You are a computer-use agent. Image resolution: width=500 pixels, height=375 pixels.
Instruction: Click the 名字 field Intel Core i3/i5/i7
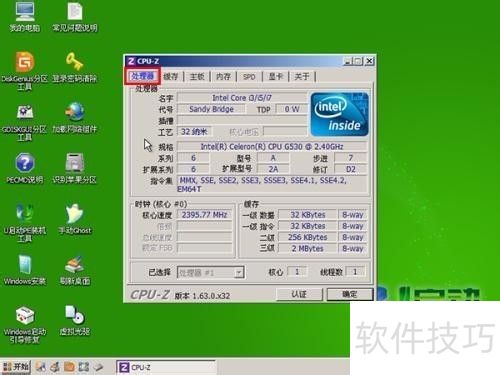[242, 98]
